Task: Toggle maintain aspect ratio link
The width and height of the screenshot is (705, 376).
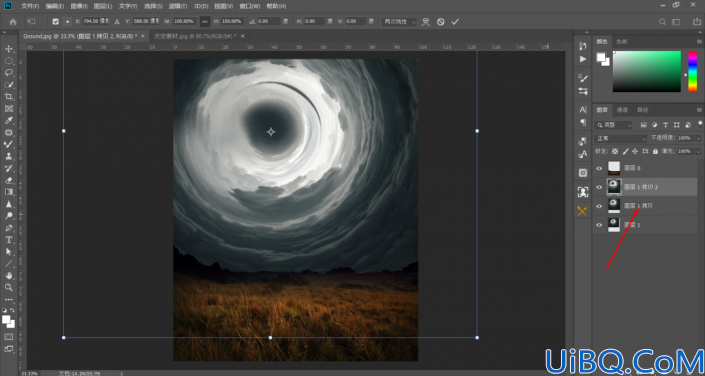Action: [205, 22]
